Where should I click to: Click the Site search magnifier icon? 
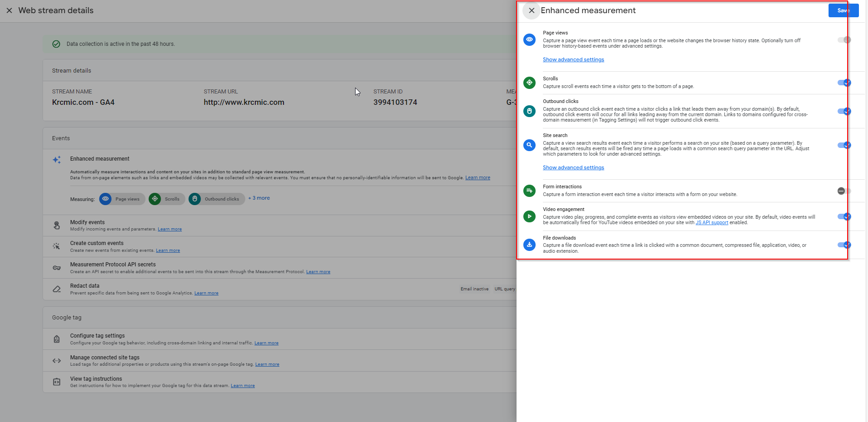pyautogui.click(x=529, y=145)
